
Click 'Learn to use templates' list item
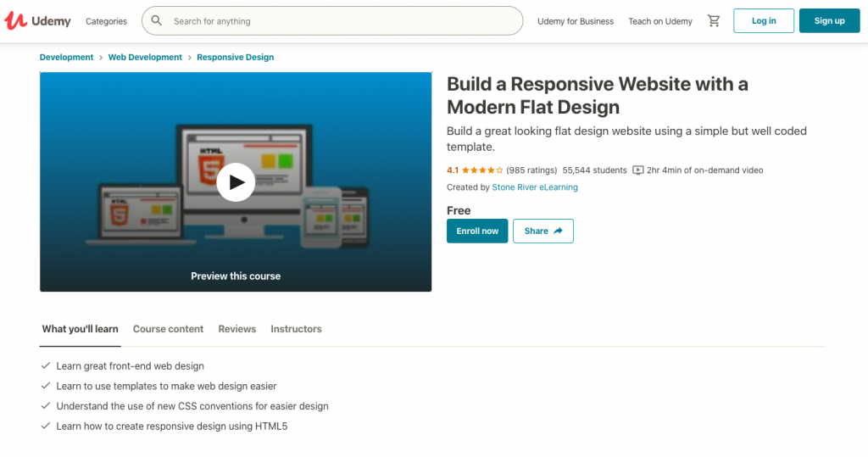point(166,386)
